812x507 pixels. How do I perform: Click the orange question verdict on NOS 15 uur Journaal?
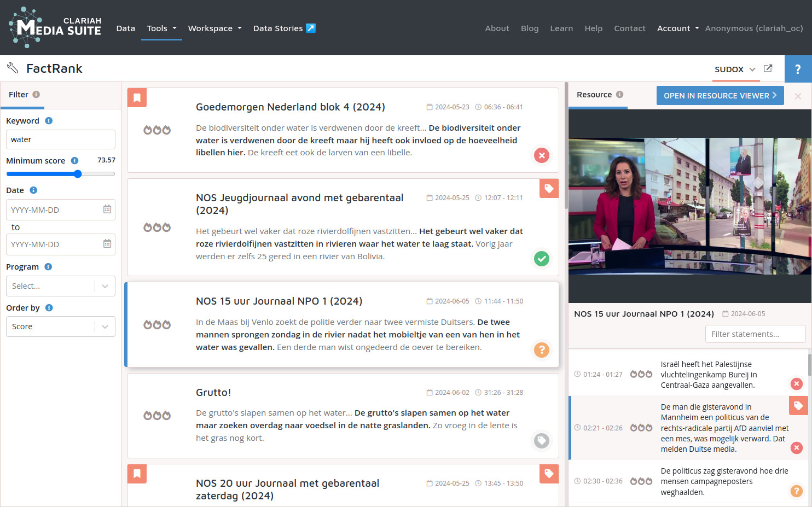[542, 349]
